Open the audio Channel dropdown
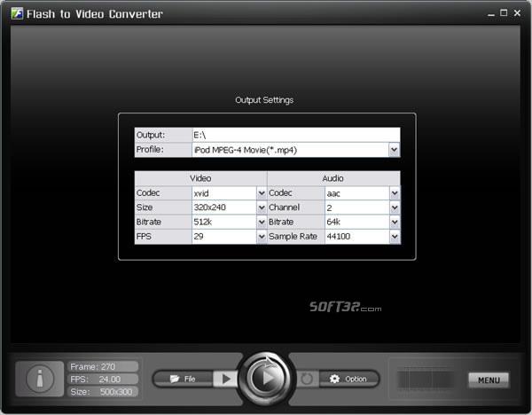This screenshot has height=415, width=532. [x=394, y=207]
